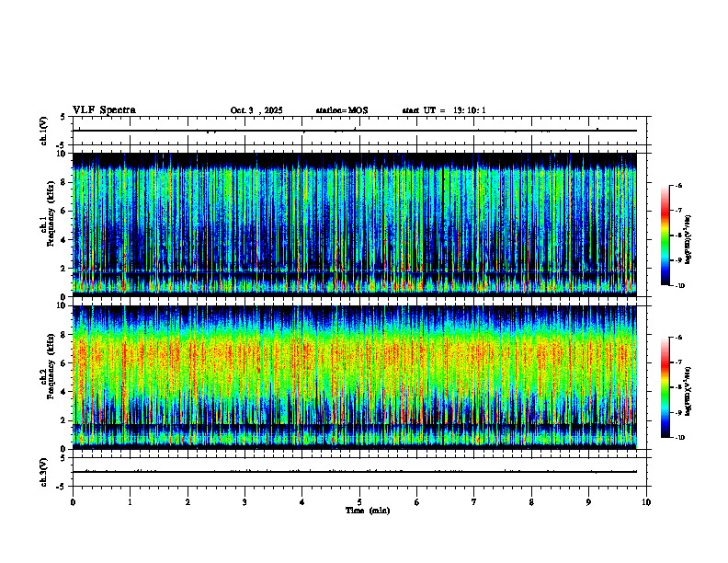Viewport: 728px width, 563px height.
Task: Click the ch.1 spectrogram color scale bar
Action: (665, 236)
